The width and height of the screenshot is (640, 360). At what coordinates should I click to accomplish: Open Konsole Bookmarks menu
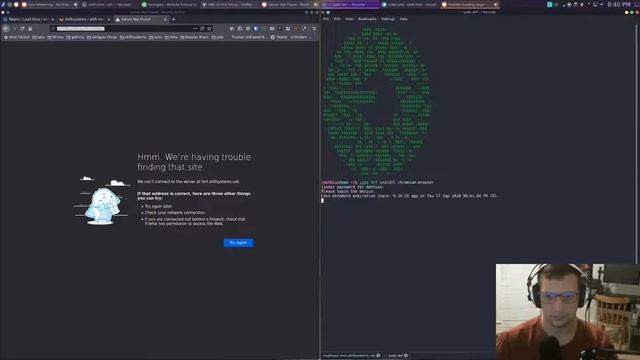tap(367, 19)
